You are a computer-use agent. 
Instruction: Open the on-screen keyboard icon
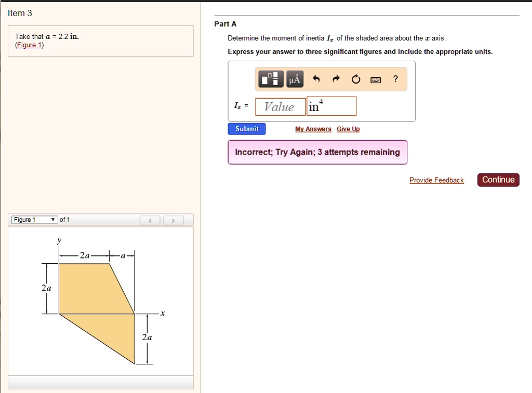[x=376, y=79]
